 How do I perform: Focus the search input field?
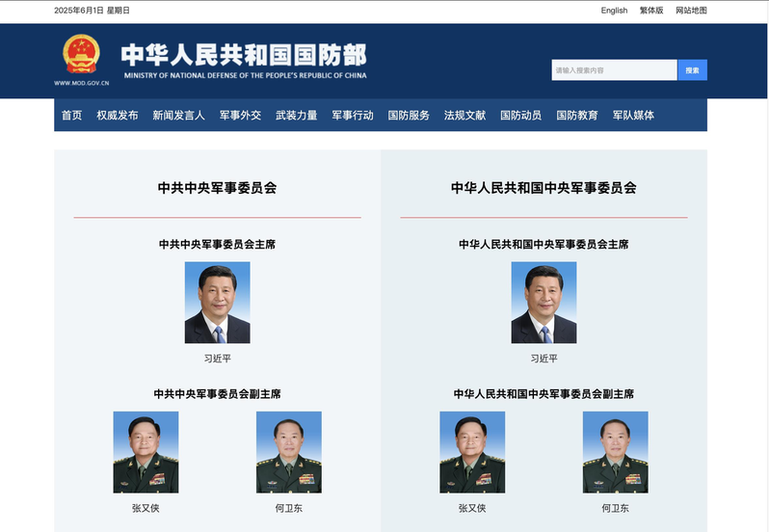(614, 70)
